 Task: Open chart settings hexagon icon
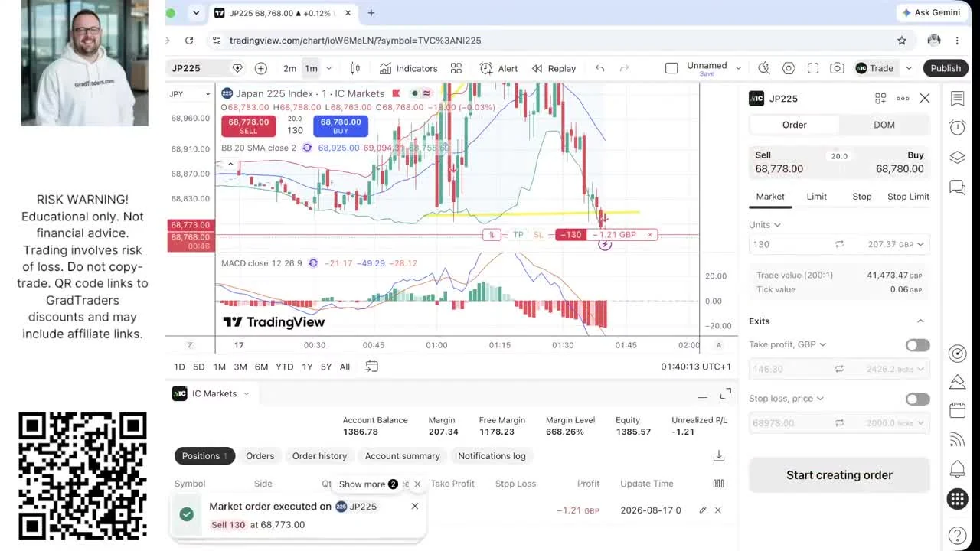click(789, 68)
